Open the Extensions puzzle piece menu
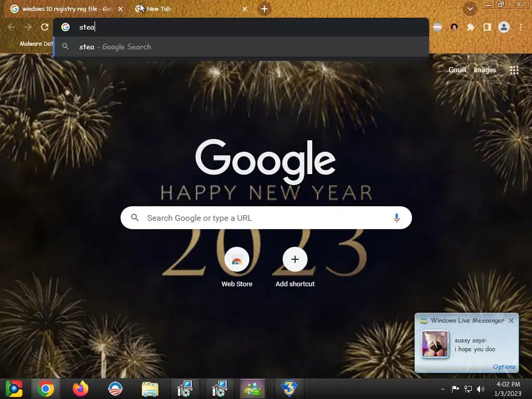 coord(470,27)
